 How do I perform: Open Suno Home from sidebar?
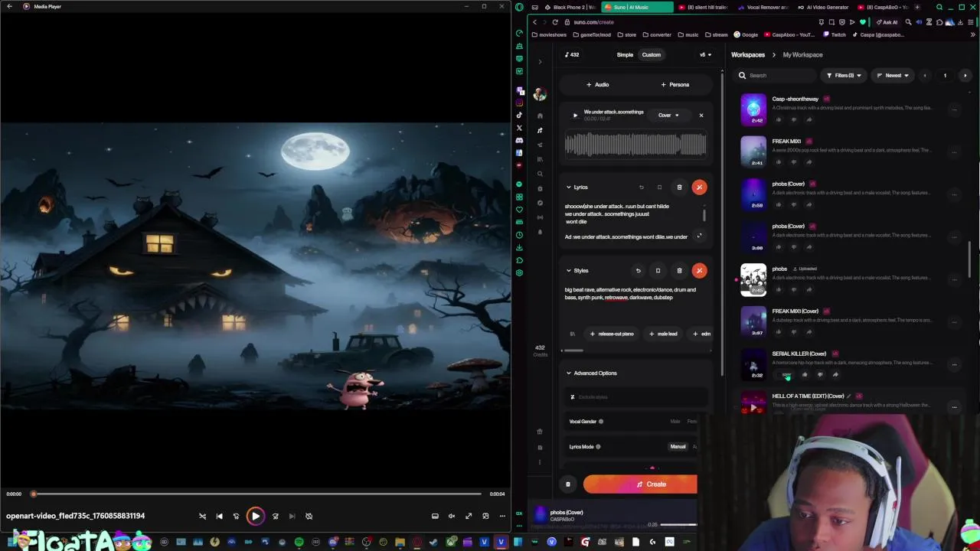coord(540,116)
